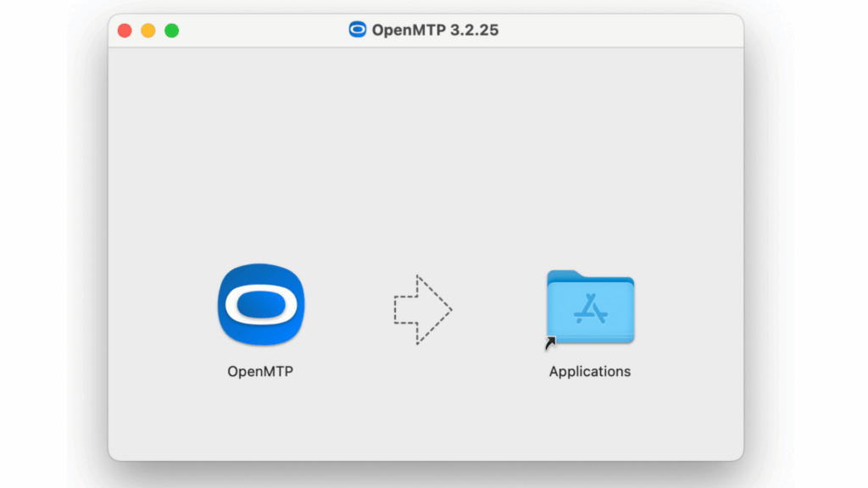Click the cursor arrow near Applications folder
The width and height of the screenshot is (868, 488).
(x=552, y=341)
